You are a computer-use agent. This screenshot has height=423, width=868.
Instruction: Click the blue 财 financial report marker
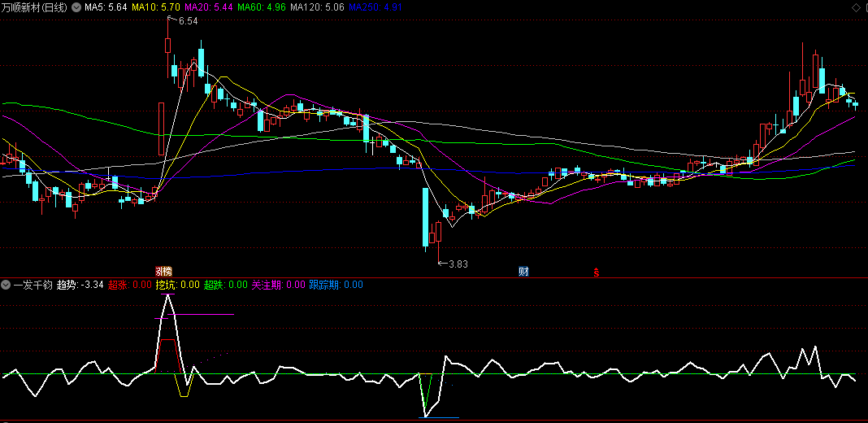coord(523,272)
